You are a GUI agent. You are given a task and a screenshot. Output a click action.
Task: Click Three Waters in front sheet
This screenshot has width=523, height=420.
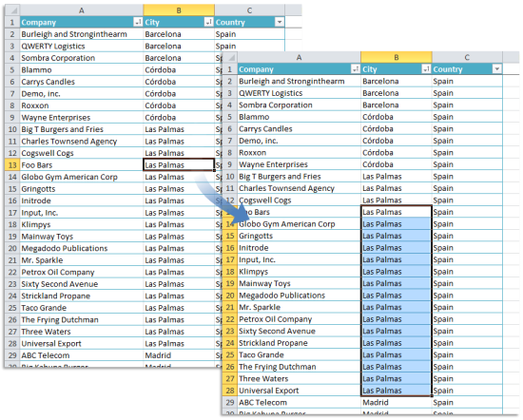coord(299,379)
